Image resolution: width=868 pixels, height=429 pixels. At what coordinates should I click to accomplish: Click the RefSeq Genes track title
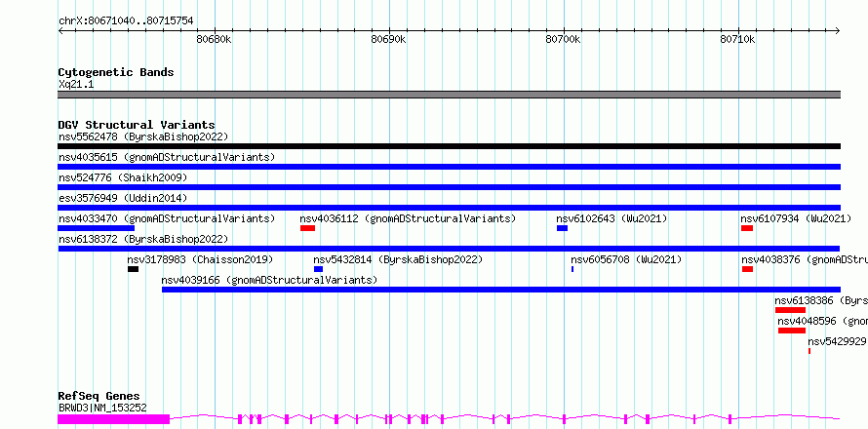(x=99, y=396)
